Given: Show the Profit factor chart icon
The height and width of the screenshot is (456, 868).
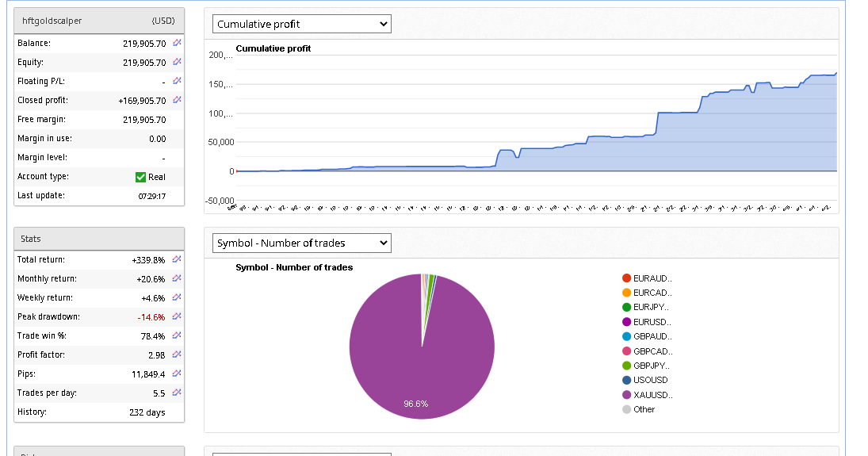Looking at the screenshot, I should pos(177,354).
